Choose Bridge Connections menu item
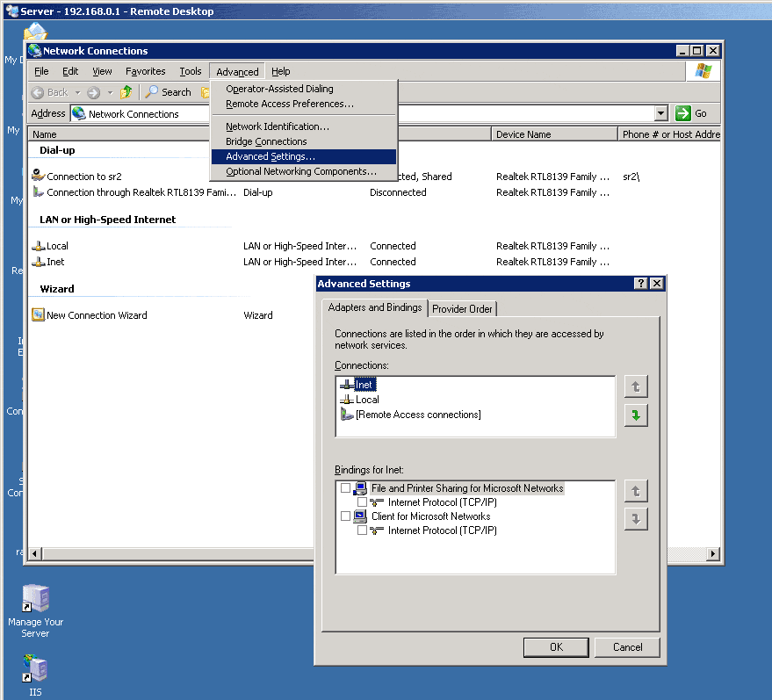The width and height of the screenshot is (772, 700). (303, 141)
